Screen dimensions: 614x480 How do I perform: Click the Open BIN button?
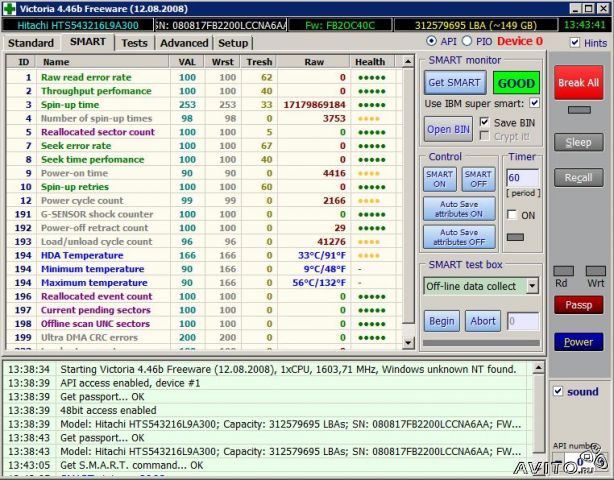[x=448, y=129]
